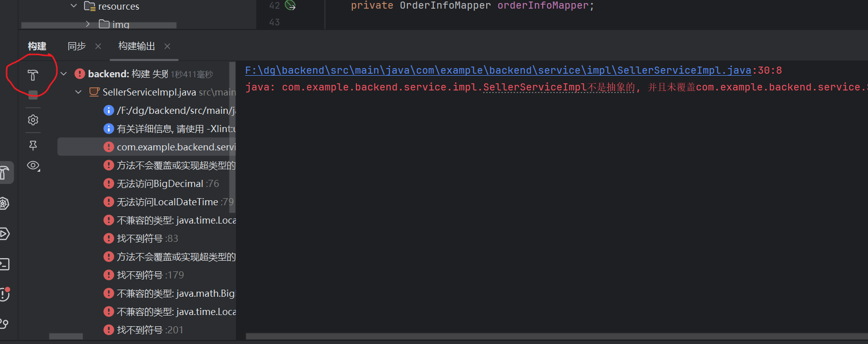Select the 有关详细信息 -Xlint info row
Viewport: 868px width, 344px height.
tap(146, 129)
